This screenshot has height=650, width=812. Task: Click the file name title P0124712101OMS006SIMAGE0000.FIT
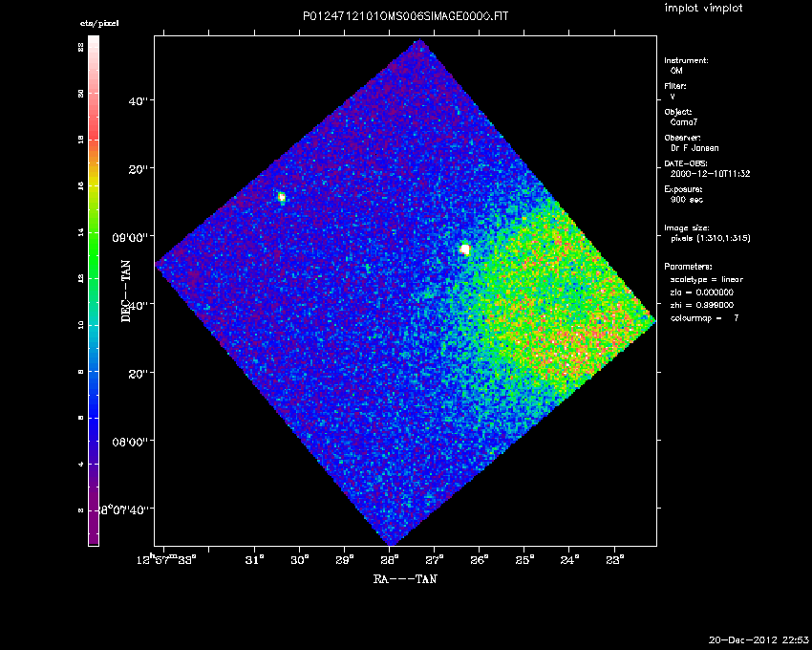[x=405, y=18]
